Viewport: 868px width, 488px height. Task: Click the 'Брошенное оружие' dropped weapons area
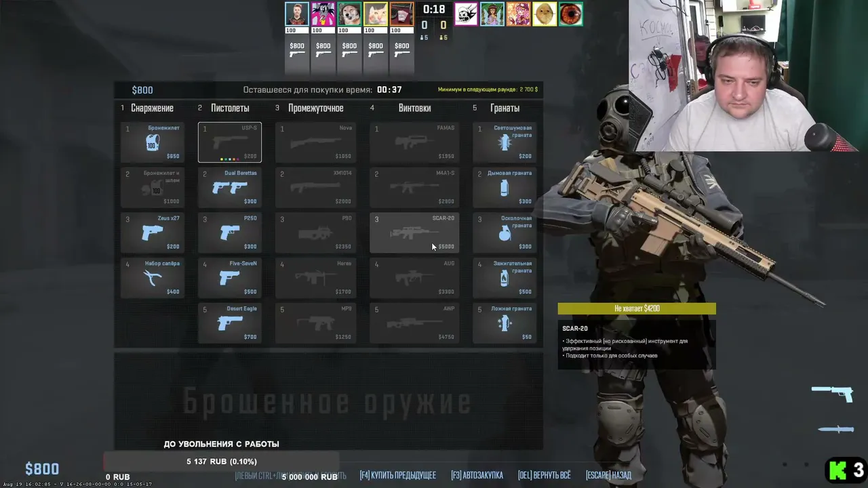tap(327, 402)
